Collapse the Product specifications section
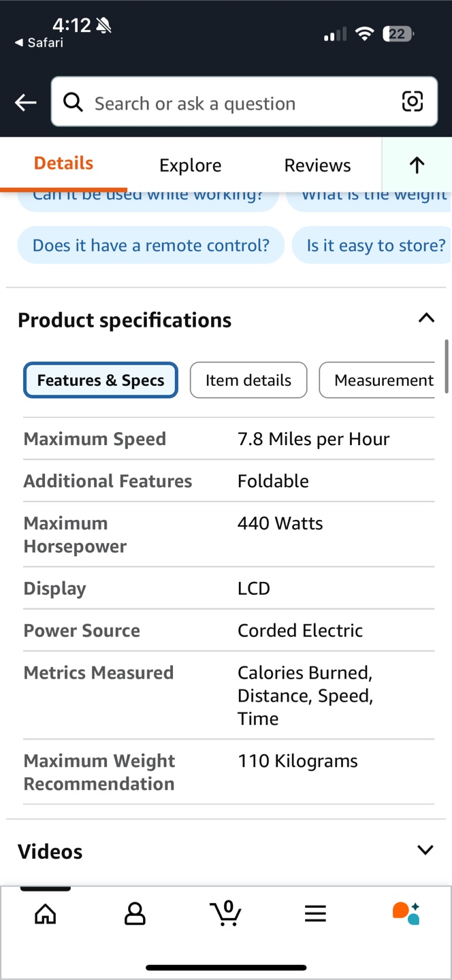 point(426,318)
